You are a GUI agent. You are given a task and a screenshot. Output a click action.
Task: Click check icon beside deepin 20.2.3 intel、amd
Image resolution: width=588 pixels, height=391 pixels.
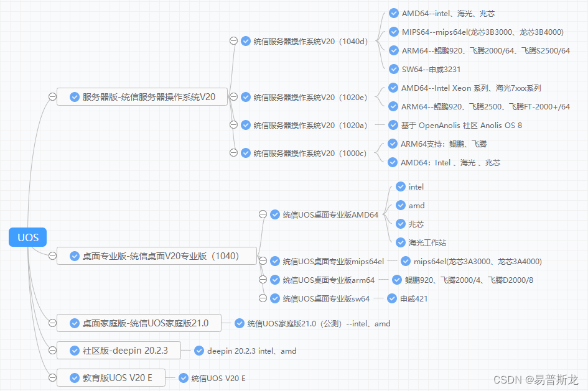pos(199,351)
